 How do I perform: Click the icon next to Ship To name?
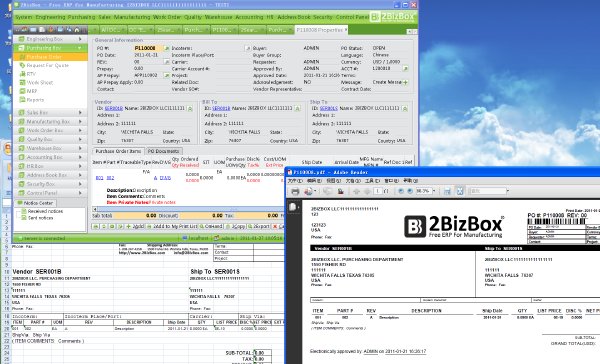pos(405,109)
